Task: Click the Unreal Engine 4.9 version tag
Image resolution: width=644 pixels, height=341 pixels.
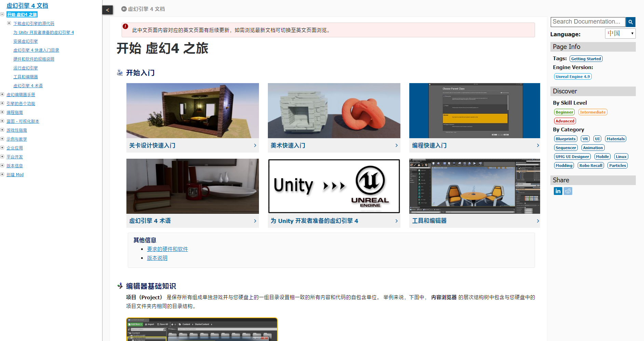Action: tap(573, 77)
